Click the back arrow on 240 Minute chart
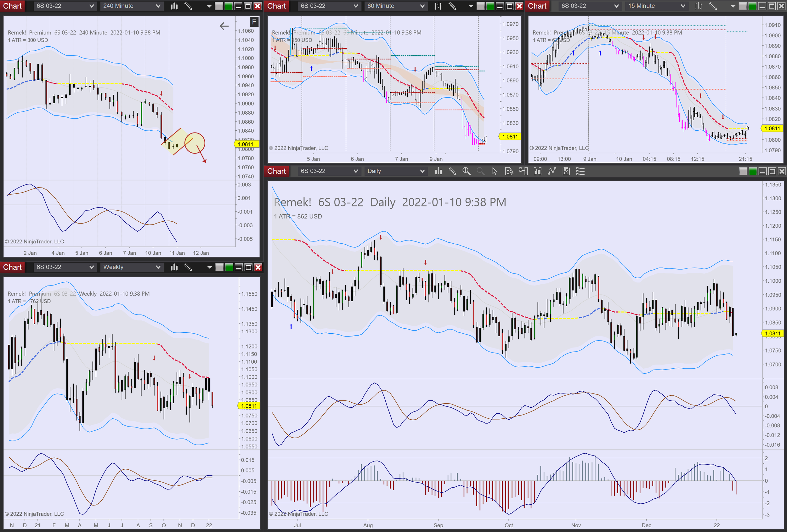Image resolution: width=787 pixels, height=532 pixels. 224,26
